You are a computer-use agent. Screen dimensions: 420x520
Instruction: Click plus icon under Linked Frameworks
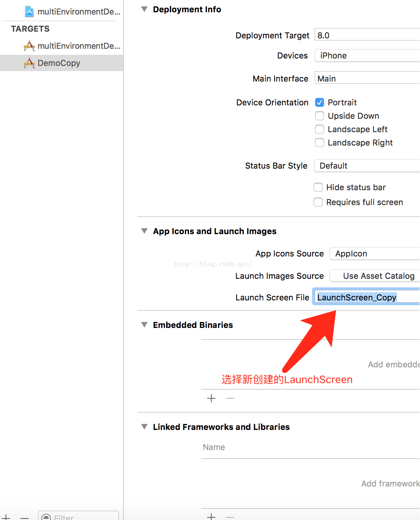211,516
